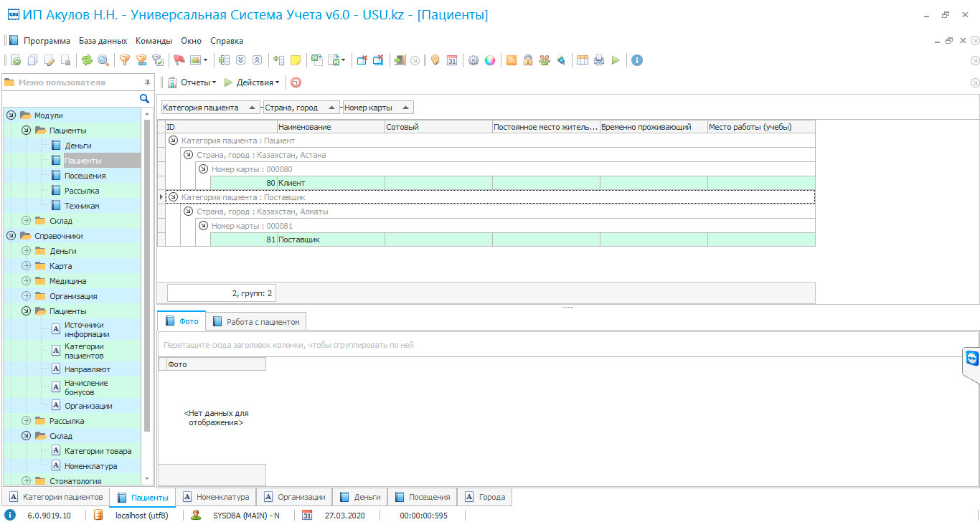
Task: Collapse the Модули tree node
Action: (x=11, y=115)
